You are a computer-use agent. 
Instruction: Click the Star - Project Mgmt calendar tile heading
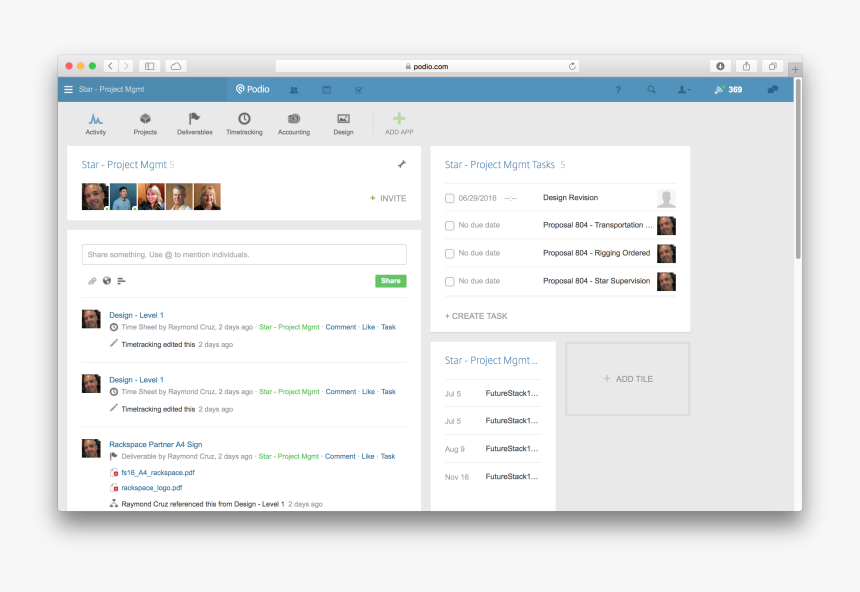click(491, 360)
